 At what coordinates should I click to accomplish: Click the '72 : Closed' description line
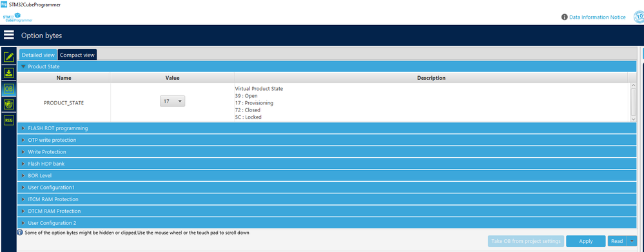coord(248,110)
